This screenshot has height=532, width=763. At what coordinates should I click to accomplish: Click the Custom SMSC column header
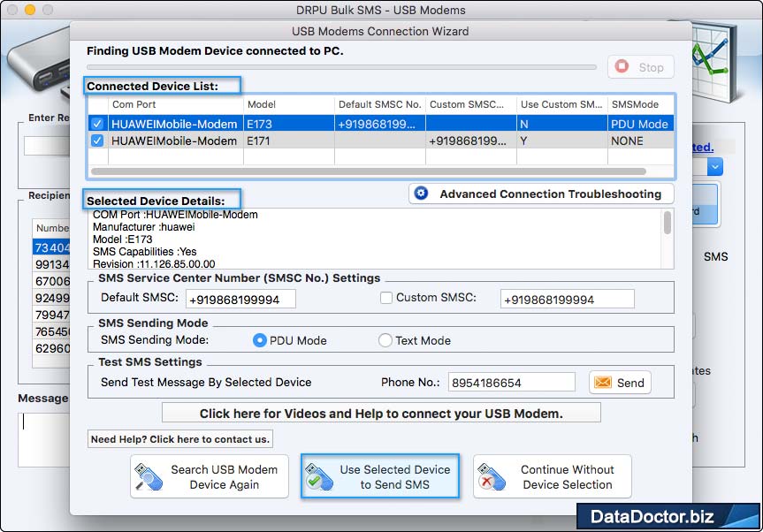pos(471,104)
